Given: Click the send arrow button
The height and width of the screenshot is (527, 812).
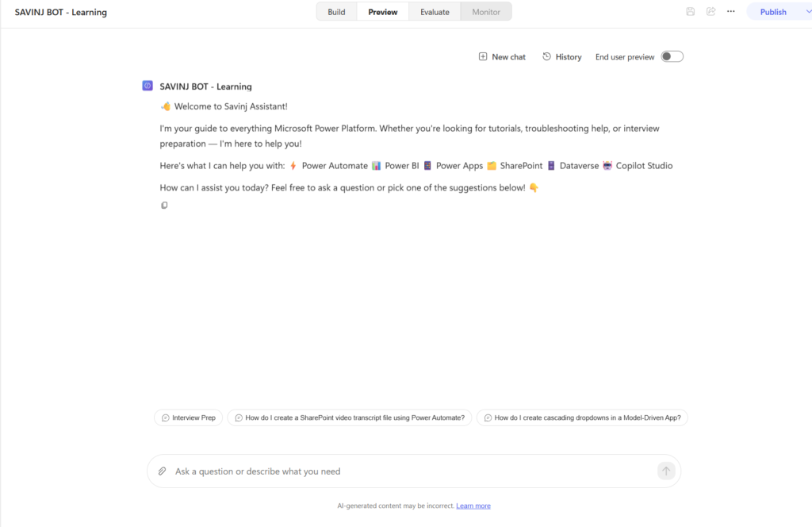Looking at the screenshot, I should click(x=666, y=471).
